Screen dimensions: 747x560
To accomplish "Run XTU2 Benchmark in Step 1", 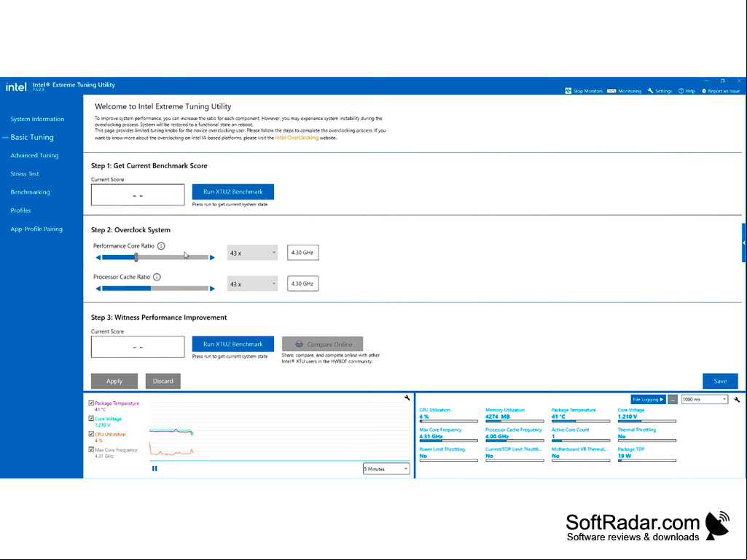I will coord(233,192).
